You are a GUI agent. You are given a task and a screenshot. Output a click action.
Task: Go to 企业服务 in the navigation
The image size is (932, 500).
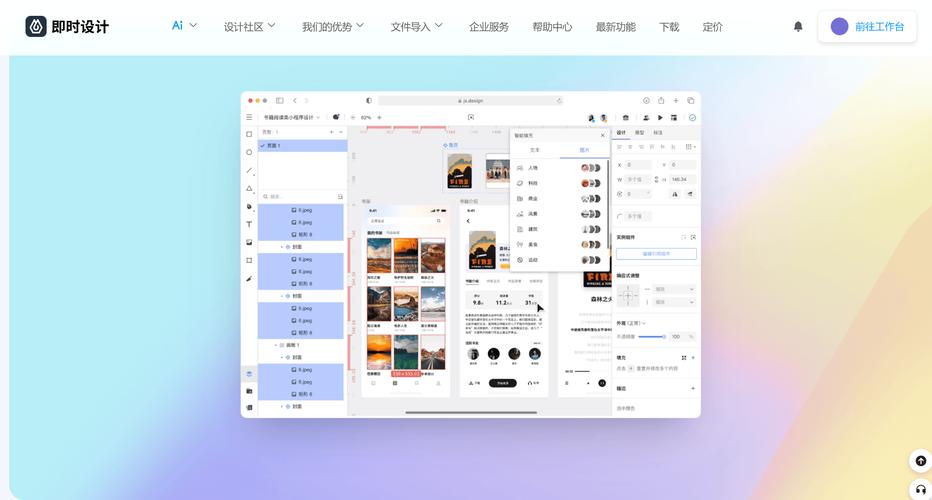click(x=489, y=27)
